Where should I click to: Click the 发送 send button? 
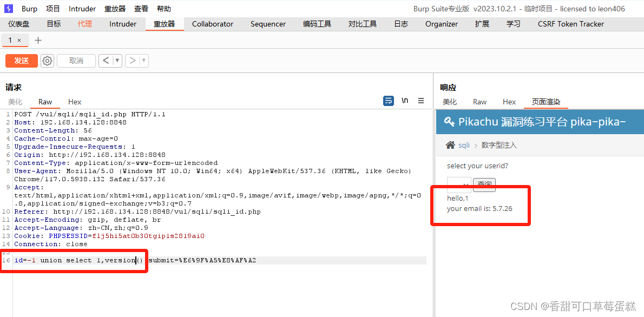click(x=21, y=61)
